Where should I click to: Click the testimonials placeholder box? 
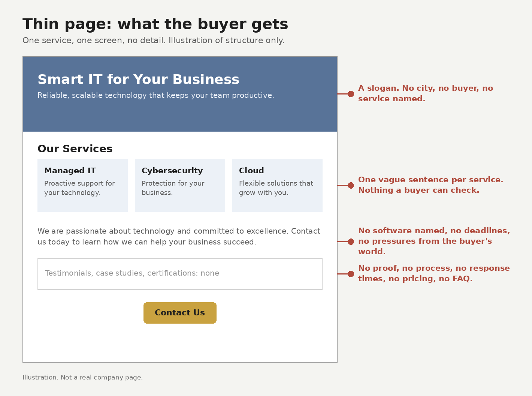coord(180,274)
